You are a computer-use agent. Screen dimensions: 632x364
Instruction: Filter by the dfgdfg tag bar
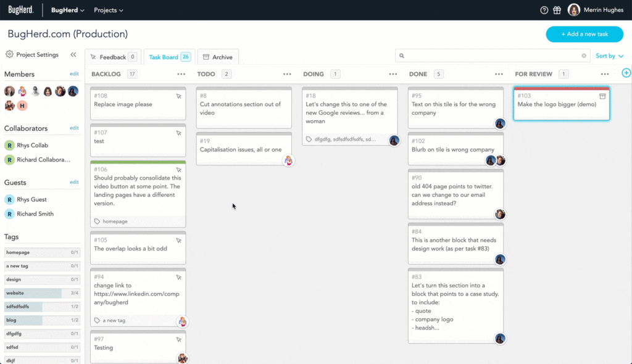point(42,334)
